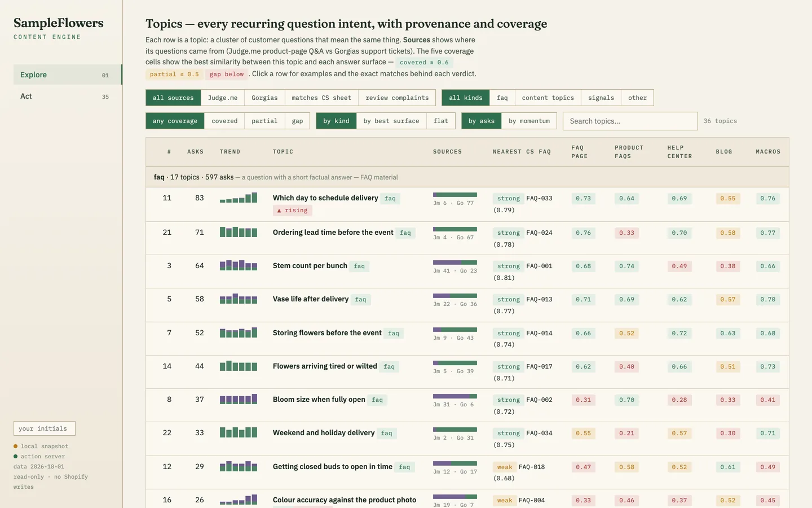
Task: Click Product FAQs 0.33 cell for lead time
Action: pos(626,233)
